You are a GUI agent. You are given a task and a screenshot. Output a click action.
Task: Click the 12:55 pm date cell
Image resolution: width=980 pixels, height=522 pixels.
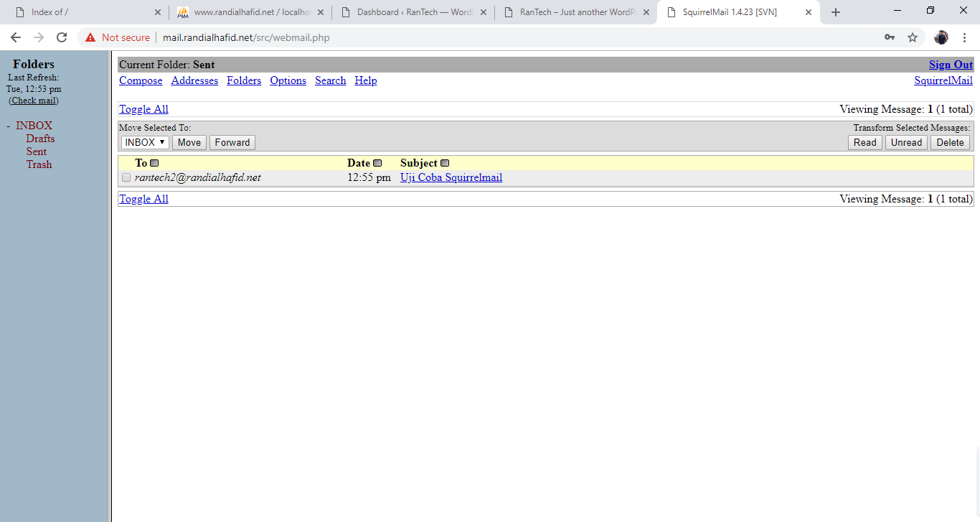[x=369, y=177]
